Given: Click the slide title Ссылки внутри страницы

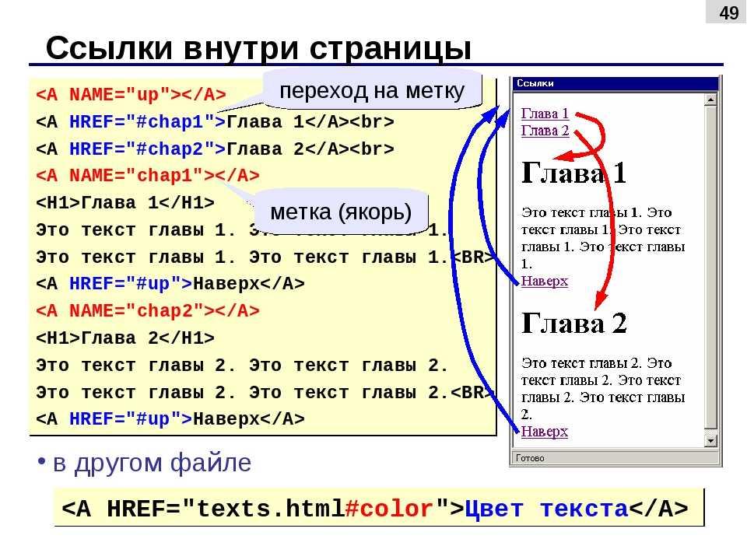Looking at the screenshot, I should [x=258, y=48].
